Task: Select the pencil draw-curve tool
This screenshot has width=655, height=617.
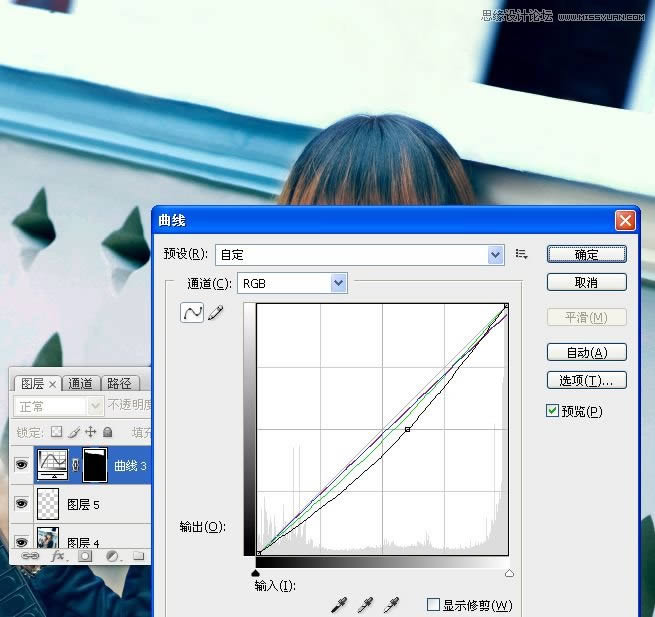Action: 215,313
